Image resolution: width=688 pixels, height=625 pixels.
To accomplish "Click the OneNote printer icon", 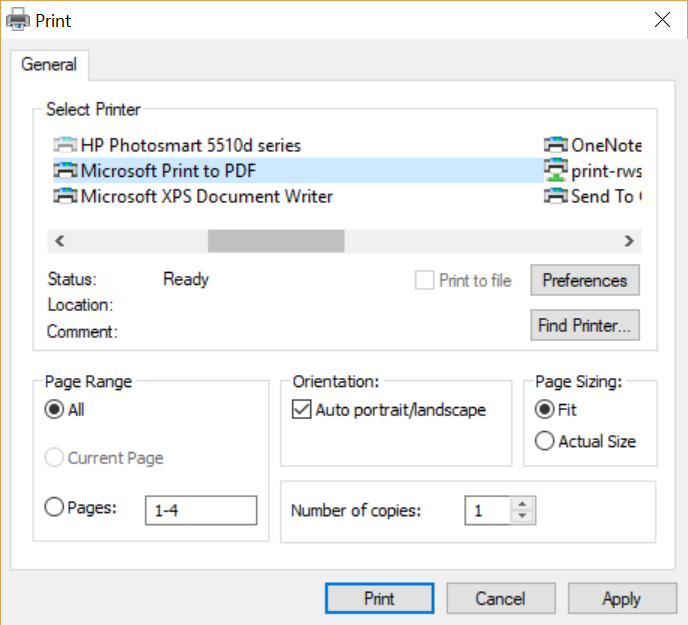I will 556,144.
